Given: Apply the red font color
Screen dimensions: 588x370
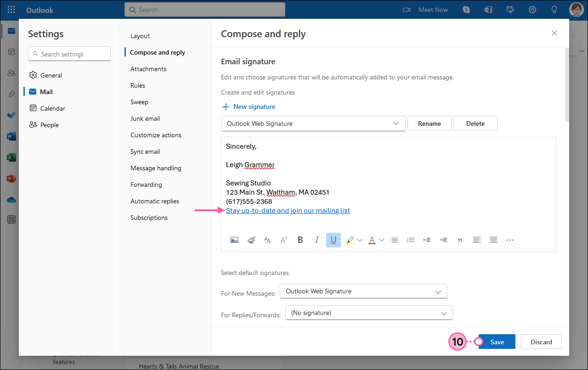Looking at the screenshot, I should [372, 240].
